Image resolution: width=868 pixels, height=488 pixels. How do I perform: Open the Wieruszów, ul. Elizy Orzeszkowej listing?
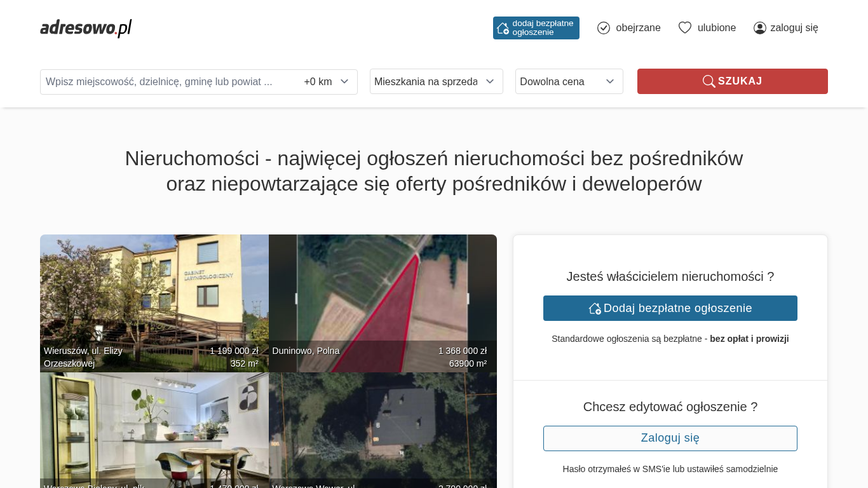click(x=154, y=302)
